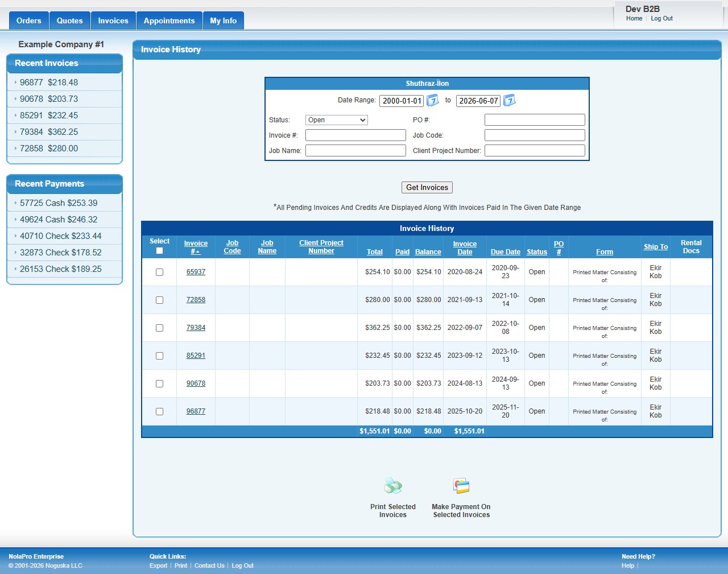The height and width of the screenshot is (574, 728).
Task: Open invoice 72858 link in table
Action: pos(196,300)
